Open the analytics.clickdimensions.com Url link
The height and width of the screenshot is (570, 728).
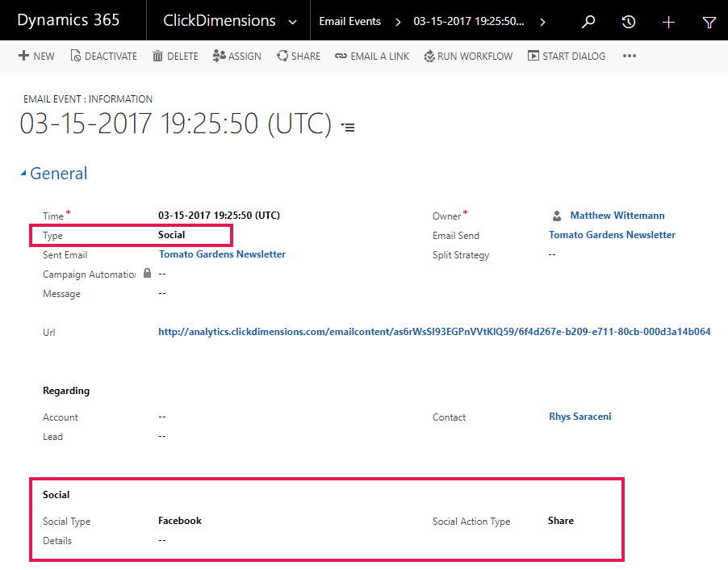tap(434, 332)
